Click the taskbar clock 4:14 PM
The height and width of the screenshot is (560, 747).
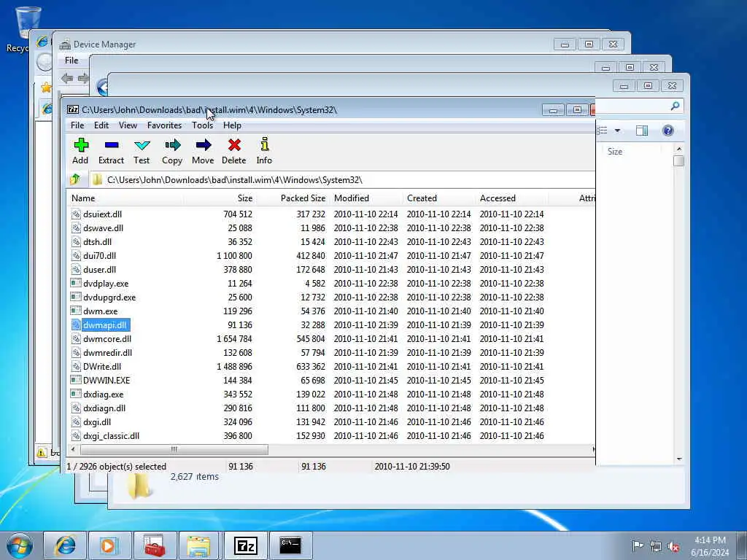(x=710, y=540)
